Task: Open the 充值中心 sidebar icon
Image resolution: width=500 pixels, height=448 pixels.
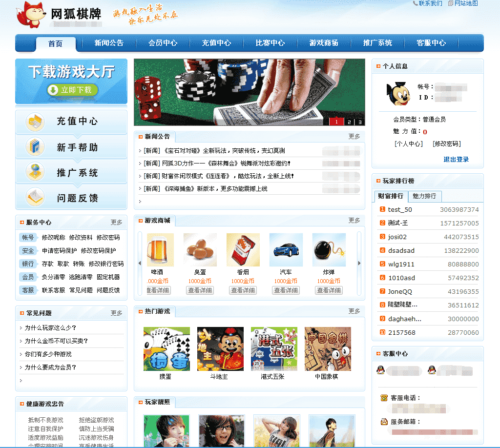Action: (x=35, y=122)
